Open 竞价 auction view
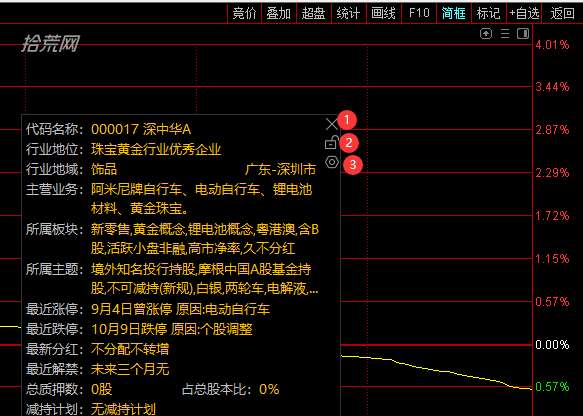 tap(244, 13)
